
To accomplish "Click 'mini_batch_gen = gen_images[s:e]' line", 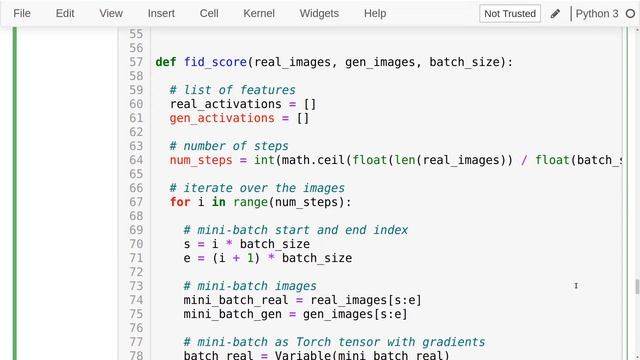I will coord(296,314).
